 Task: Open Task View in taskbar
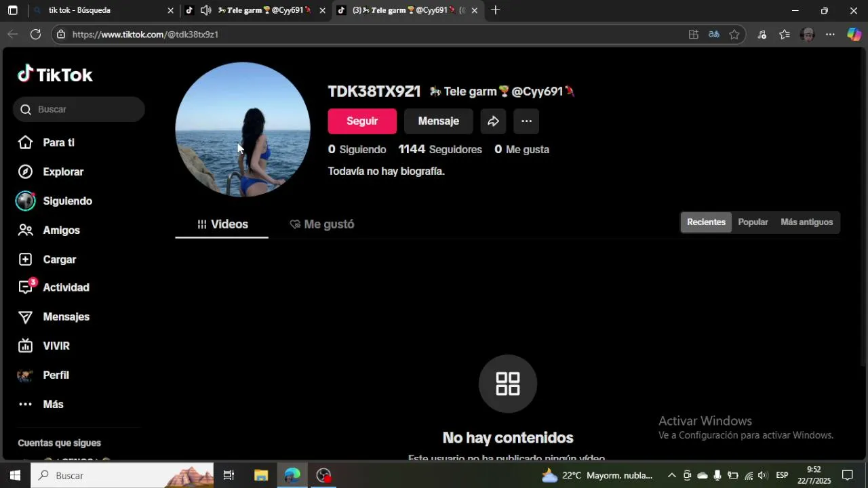pos(229,475)
